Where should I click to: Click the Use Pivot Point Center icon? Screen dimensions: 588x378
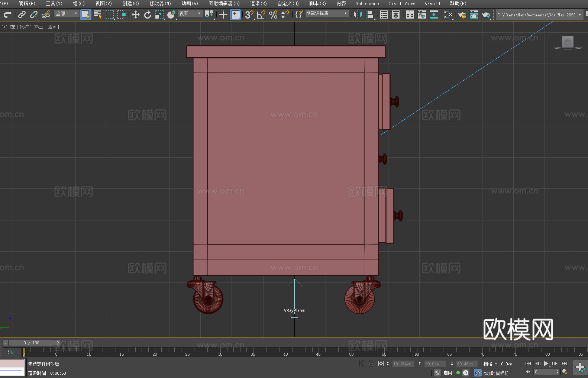pos(209,14)
